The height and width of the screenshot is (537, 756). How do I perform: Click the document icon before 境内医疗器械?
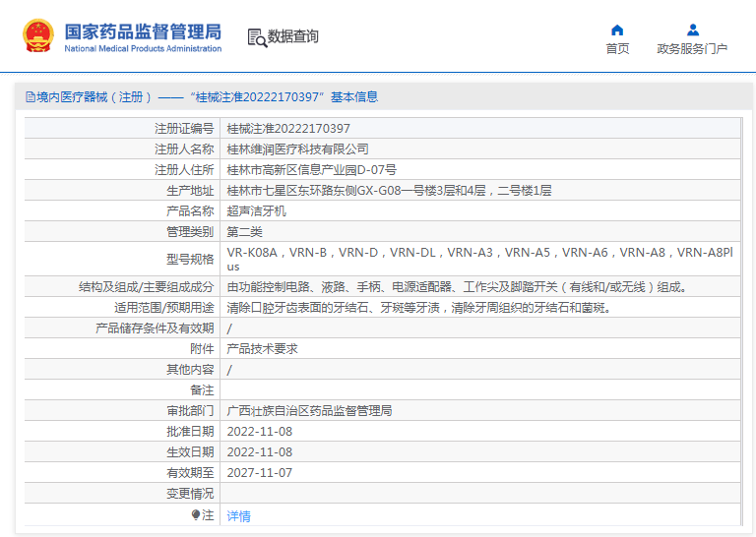(x=30, y=97)
